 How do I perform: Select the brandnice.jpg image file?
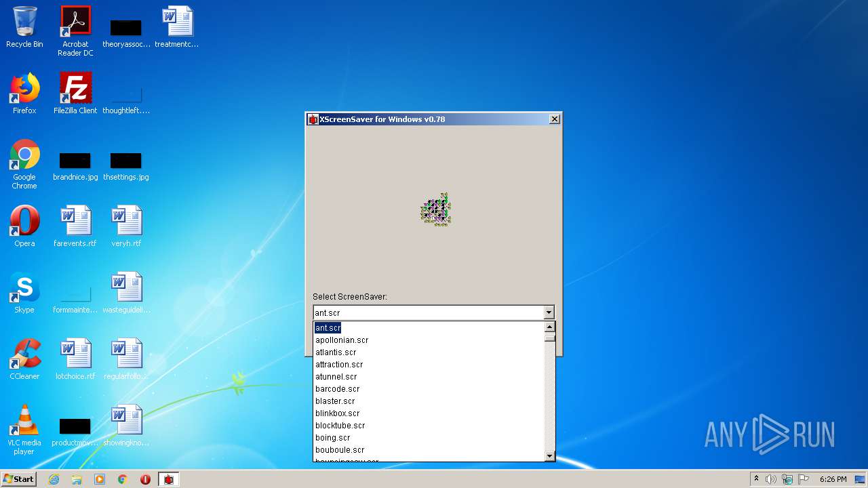coord(75,165)
